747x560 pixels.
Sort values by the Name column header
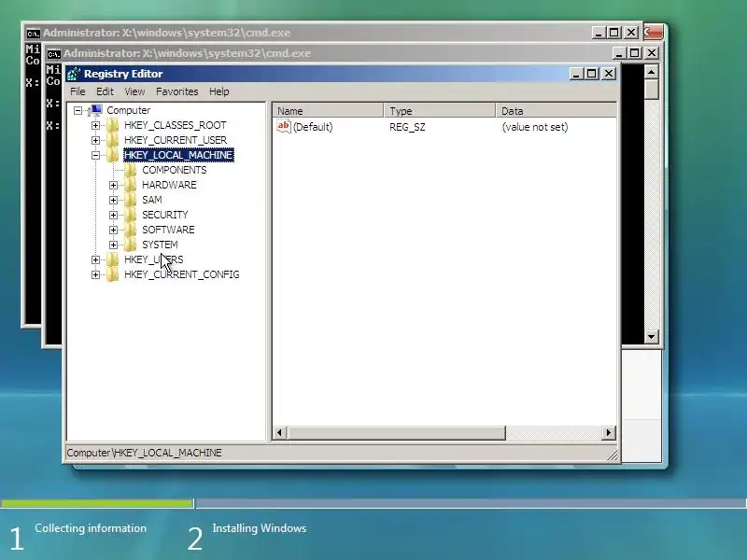tap(329, 111)
